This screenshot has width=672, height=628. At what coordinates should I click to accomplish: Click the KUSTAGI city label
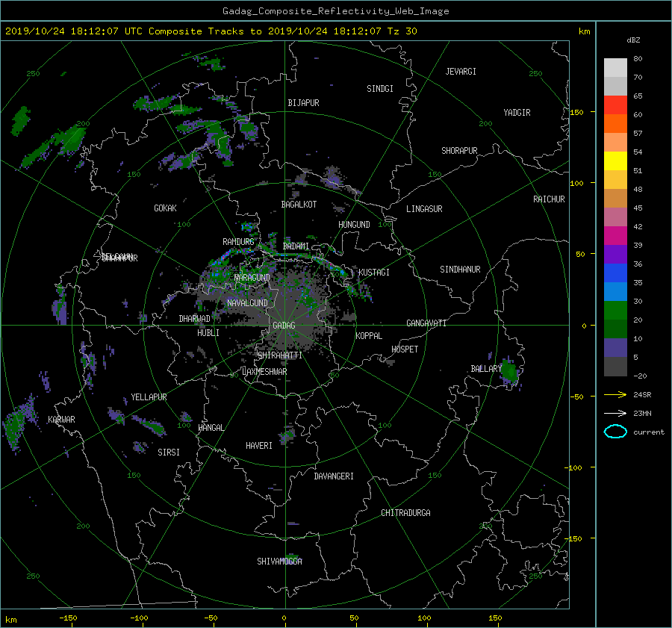(374, 273)
